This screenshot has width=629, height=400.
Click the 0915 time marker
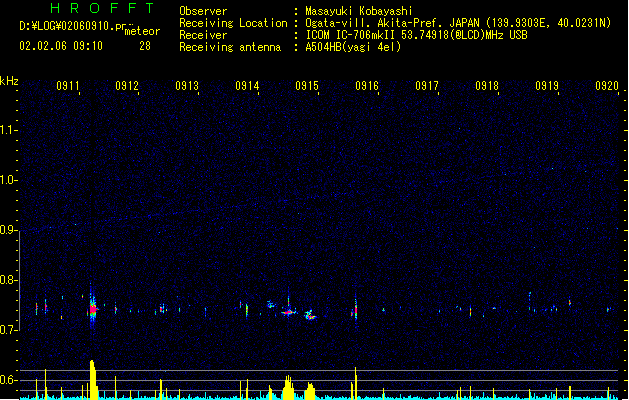click(307, 85)
